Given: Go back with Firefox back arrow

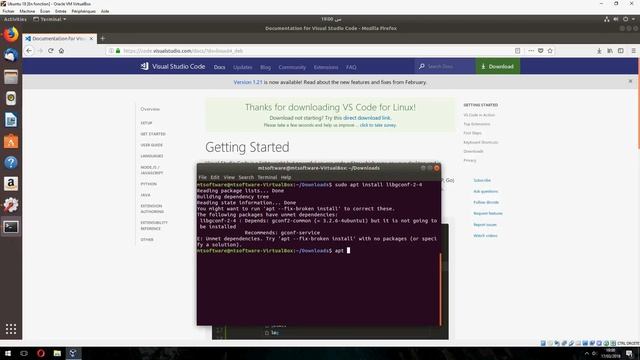Looking at the screenshot, I should 29,51.
